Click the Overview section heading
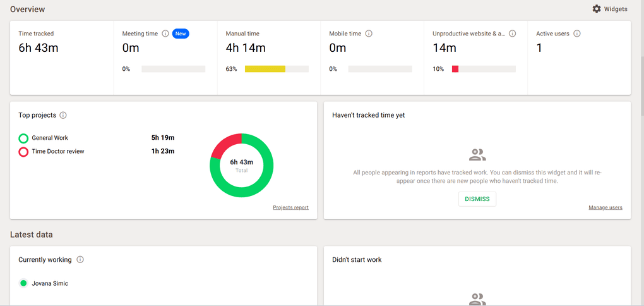The image size is (644, 306). [28, 9]
